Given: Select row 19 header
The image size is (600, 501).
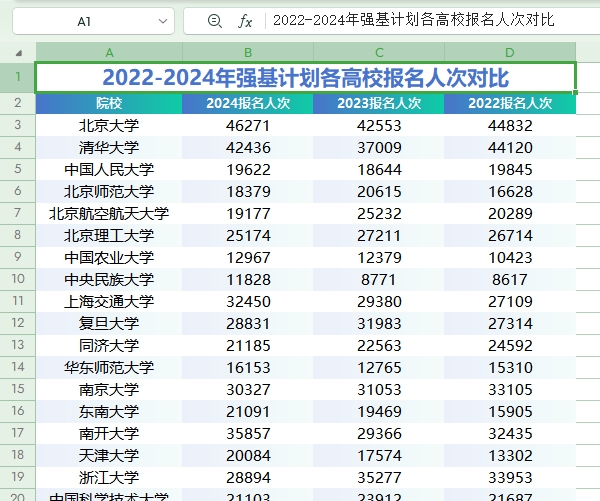Looking at the screenshot, I should pos(18,477).
